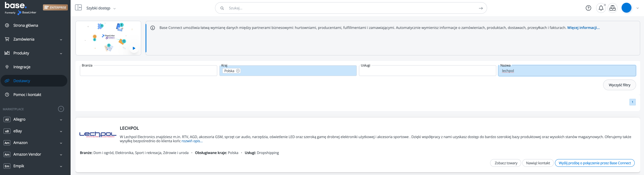
Task: Open Amazon marketplace item
Action: coord(20,143)
